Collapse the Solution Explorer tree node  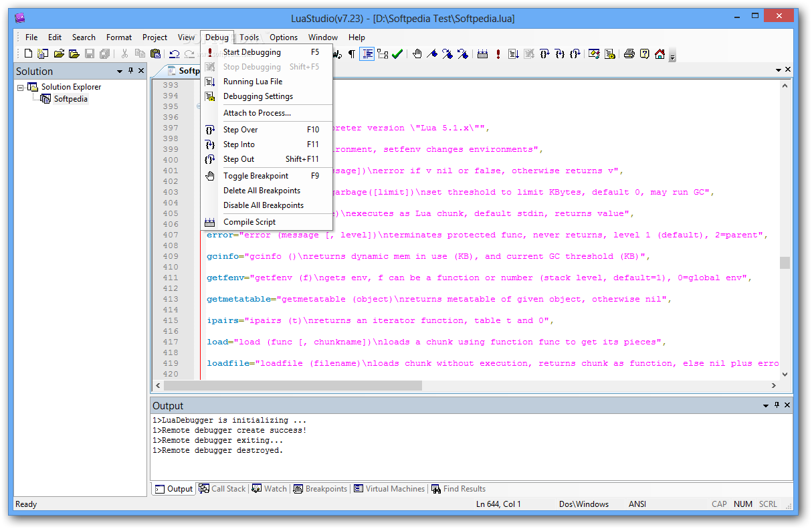pos(21,87)
